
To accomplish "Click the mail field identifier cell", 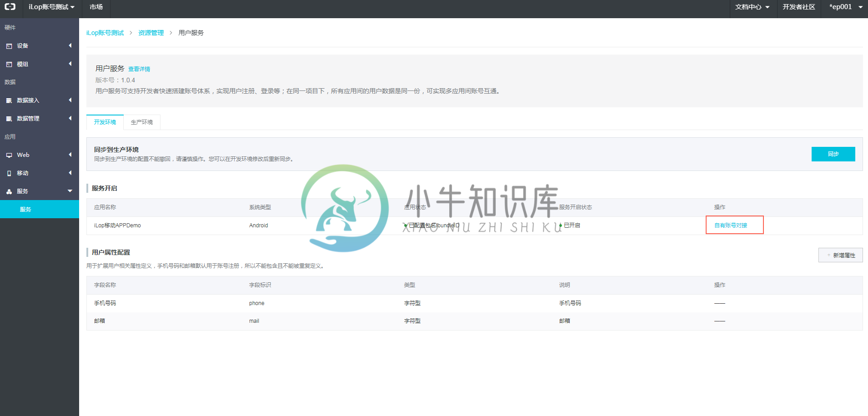I will 254,321.
